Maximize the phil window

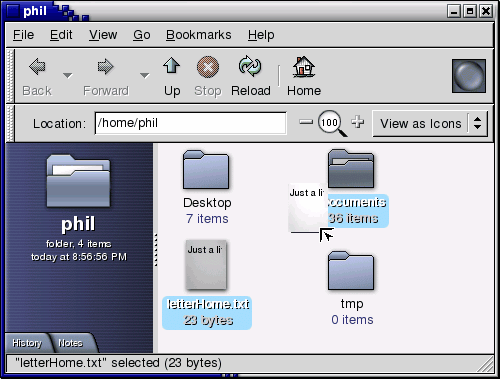[470, 11]
